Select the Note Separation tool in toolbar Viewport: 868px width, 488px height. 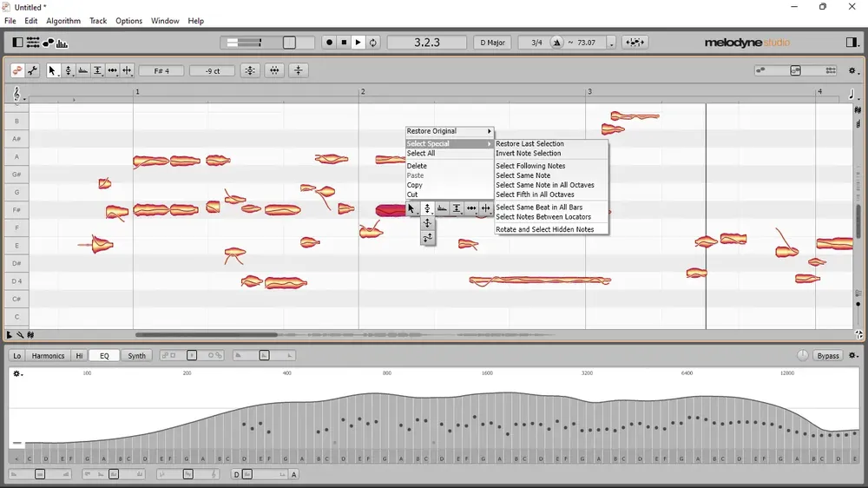coord(128,70)
